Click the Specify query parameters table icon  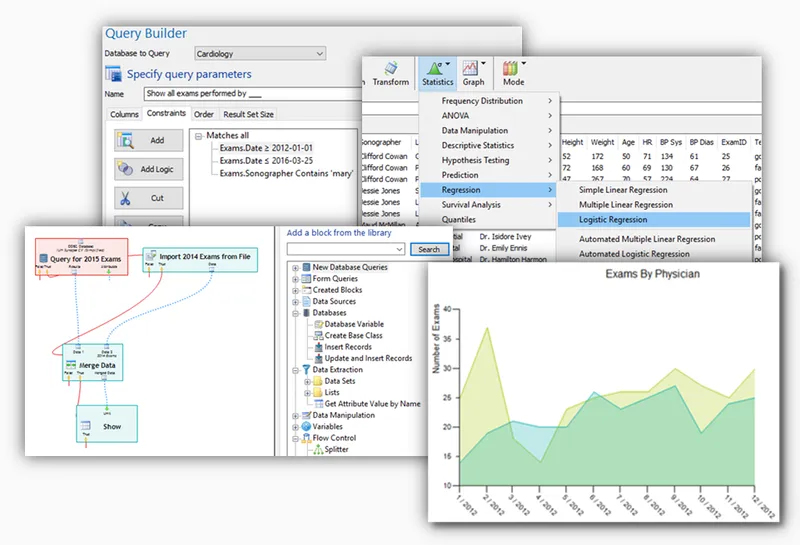click(x=113, y=74)
